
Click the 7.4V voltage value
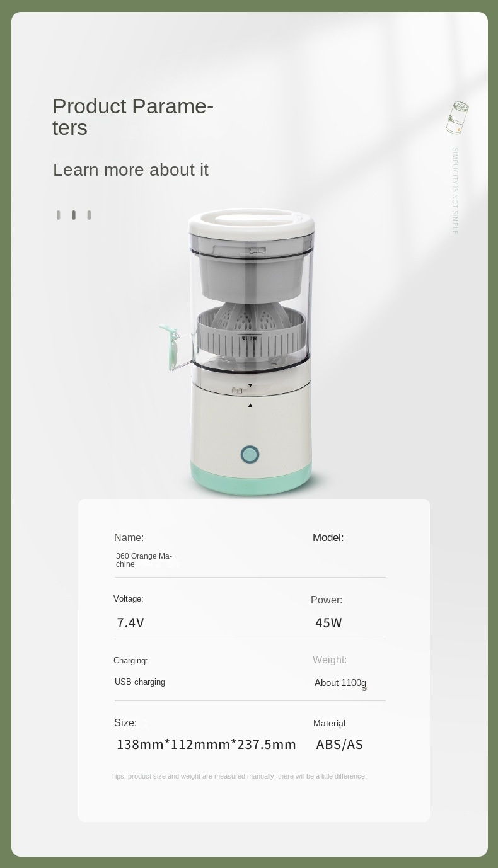point(130,623)
